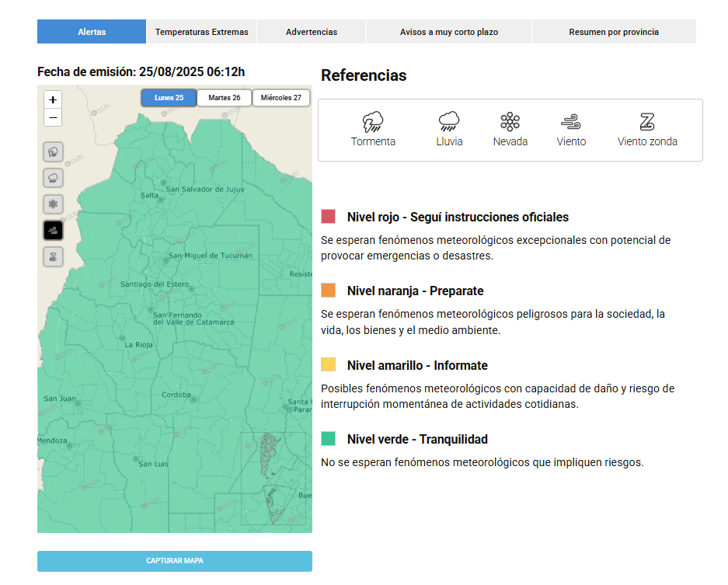
Task: Toggle storm filter button on the map
Action: coord(54,151)
